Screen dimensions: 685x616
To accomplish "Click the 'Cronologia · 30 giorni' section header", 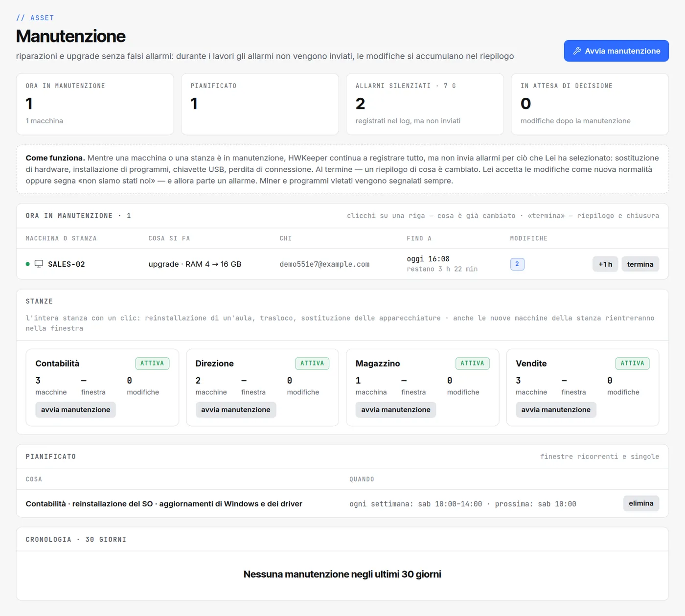I will (x=76, y=540).
